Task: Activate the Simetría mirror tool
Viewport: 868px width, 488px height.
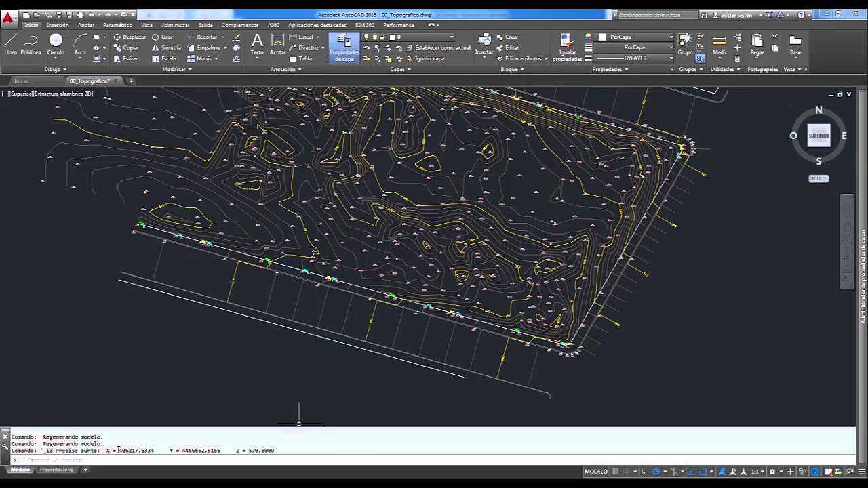Action: pyautogui.click(x=166, y=47)
